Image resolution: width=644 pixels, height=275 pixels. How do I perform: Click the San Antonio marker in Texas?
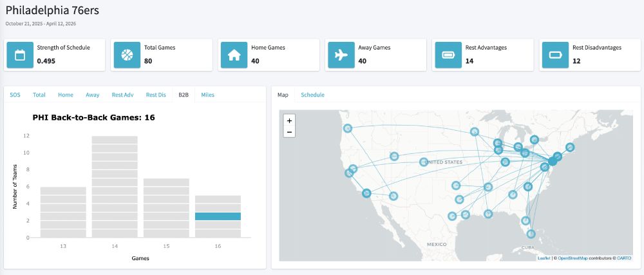click(452, 216)
